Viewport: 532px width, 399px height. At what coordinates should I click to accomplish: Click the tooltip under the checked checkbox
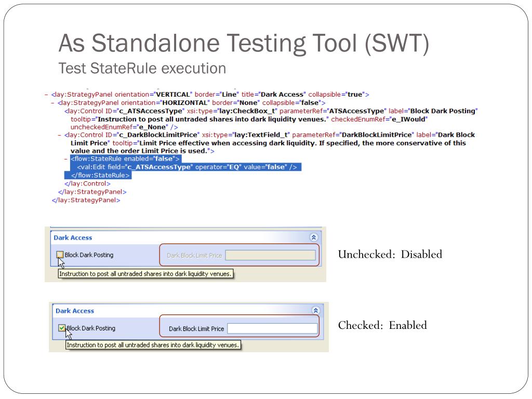pyautogui.click(x=153, y=344)
